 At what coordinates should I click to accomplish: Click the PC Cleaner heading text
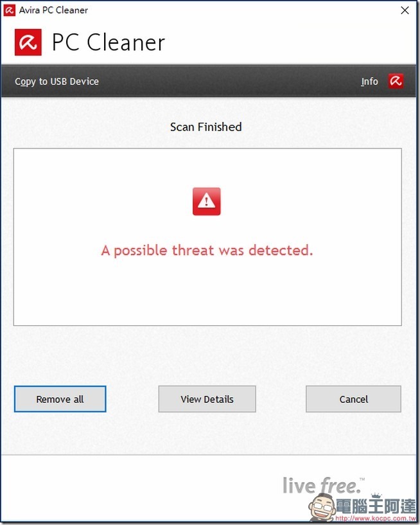coord(109,42)
